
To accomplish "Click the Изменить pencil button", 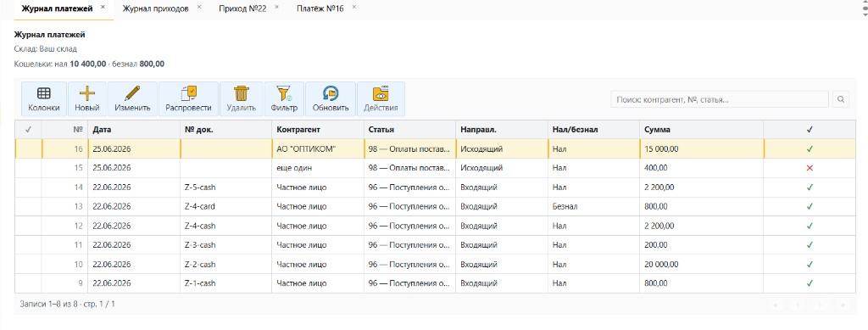I will click(x=132, y=99).
